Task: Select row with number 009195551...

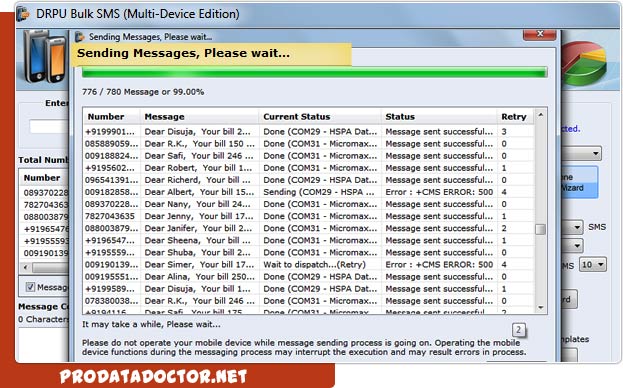Action: [309, 276]
